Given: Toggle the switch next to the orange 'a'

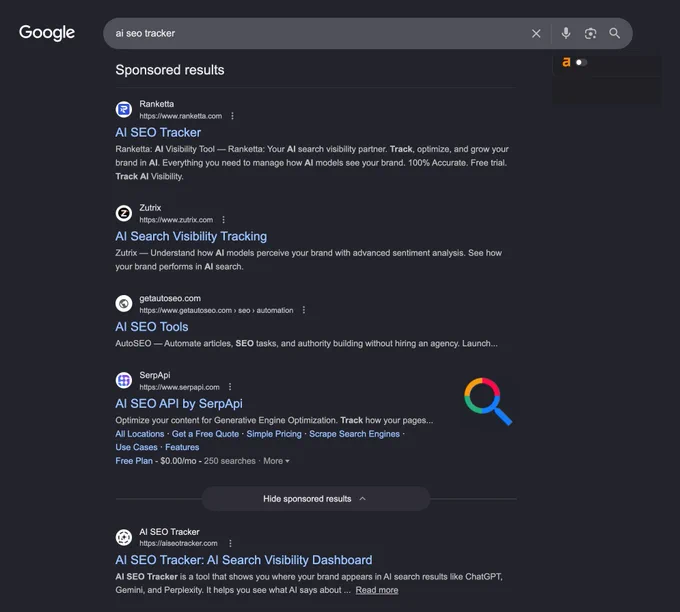Looking at the screenshot, I should point(581,62).
